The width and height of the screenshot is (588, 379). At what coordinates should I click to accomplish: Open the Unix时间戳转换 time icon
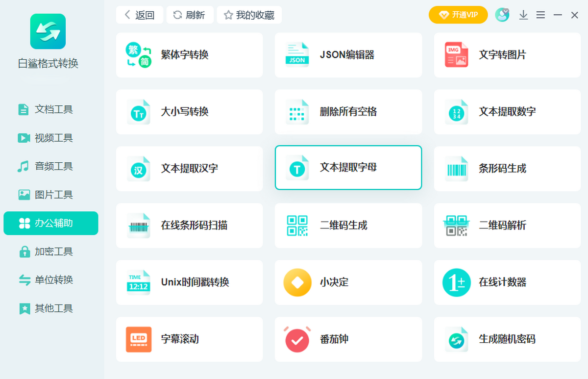pyautogui.click(x=139, y=282)
